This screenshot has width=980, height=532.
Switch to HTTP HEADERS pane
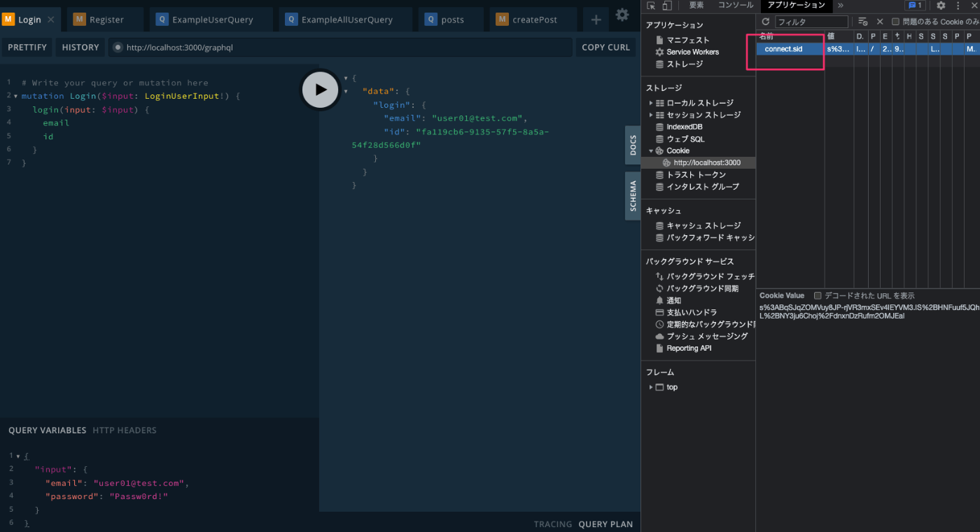[x=125, y=430]
